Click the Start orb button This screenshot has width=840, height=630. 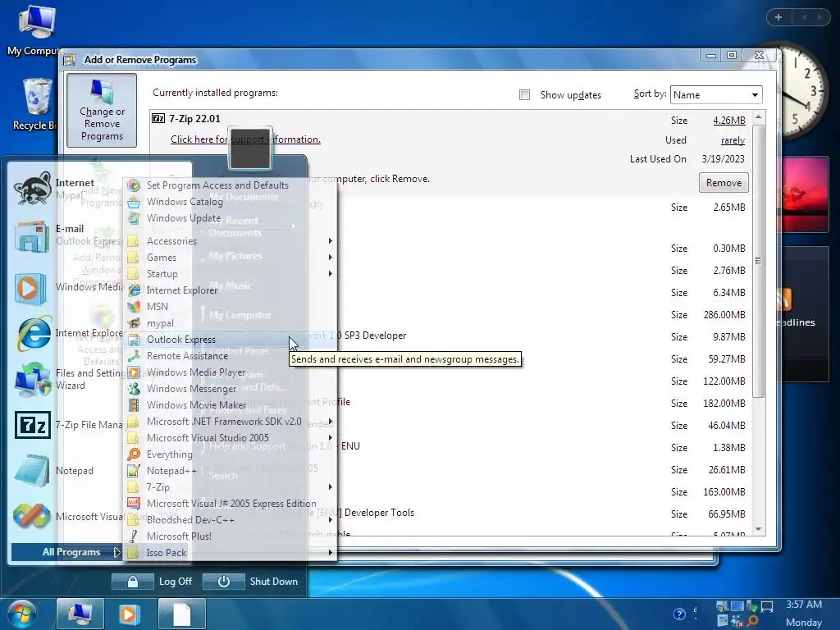click(22, 614)
